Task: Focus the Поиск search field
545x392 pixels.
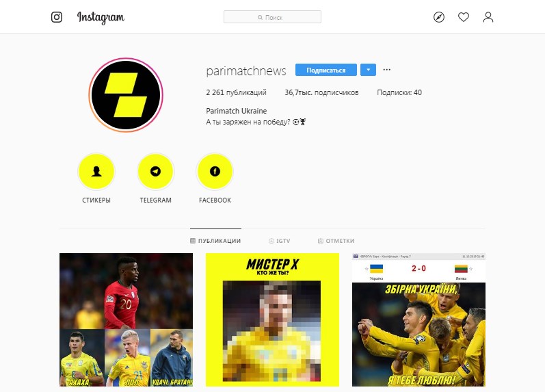Action: (x=272, y=17)
